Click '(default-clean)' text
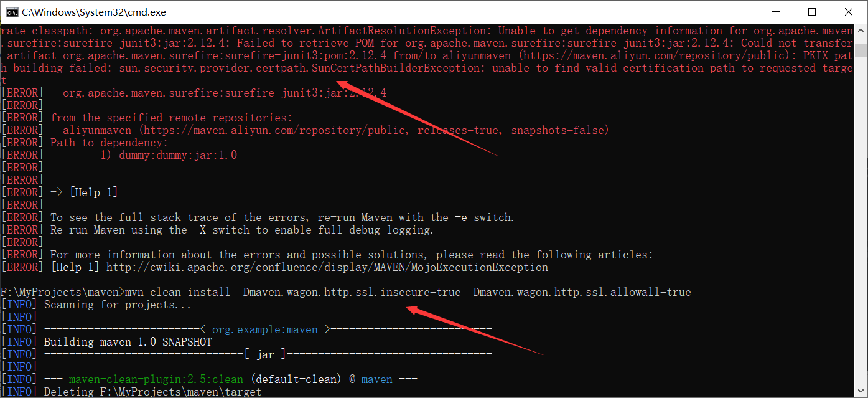 pos(296,379)
